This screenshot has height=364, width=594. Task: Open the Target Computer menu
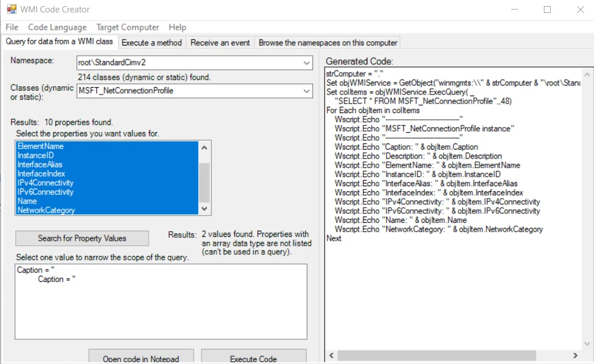(x=128, y=27)
